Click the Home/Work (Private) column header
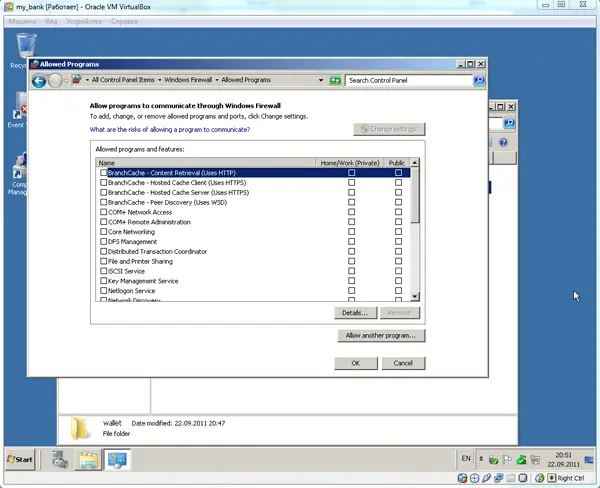 coord(350,163)
